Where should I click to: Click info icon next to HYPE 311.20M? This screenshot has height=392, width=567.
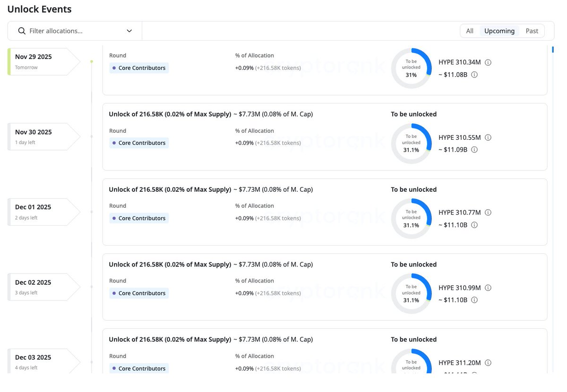488,363
